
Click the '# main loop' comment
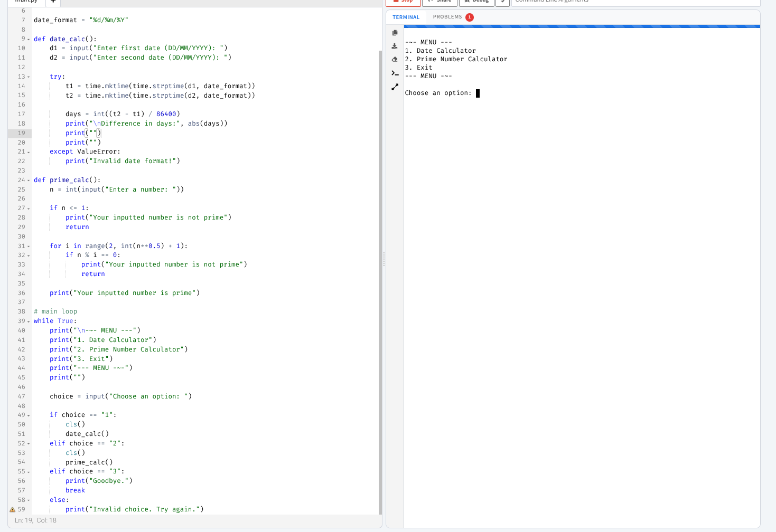(55, 311)
